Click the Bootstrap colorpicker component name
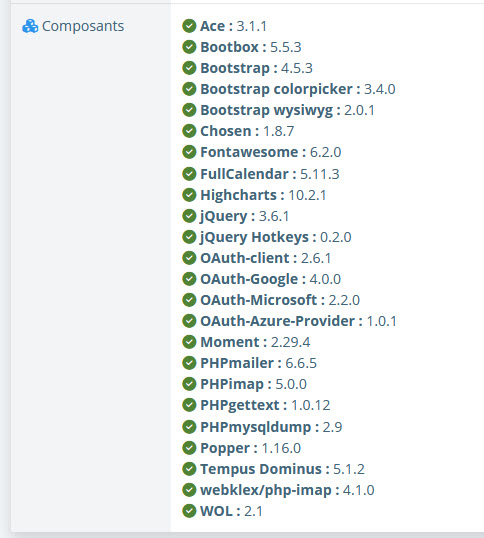This screenshot has height=538, width=484. [276, 89]
